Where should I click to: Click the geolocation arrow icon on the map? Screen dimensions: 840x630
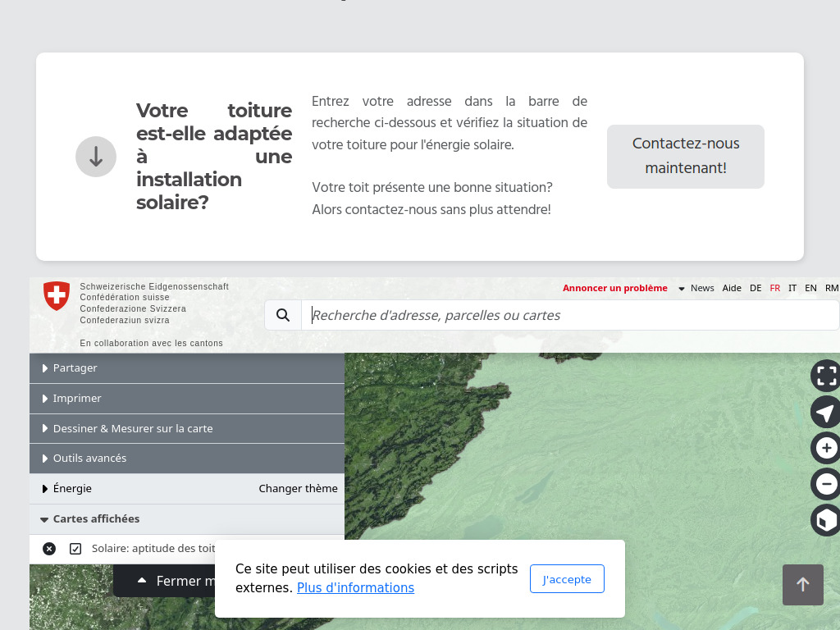tap(825, 412)
